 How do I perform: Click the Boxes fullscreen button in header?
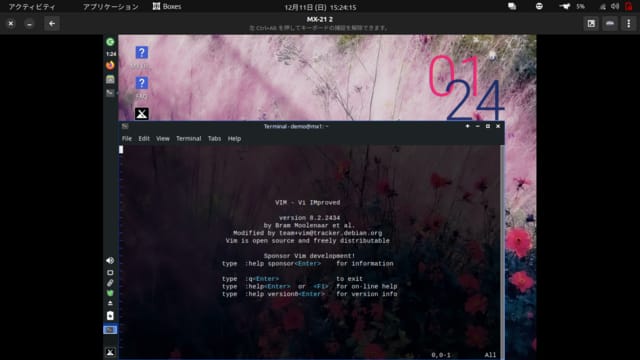click(591, 24)
